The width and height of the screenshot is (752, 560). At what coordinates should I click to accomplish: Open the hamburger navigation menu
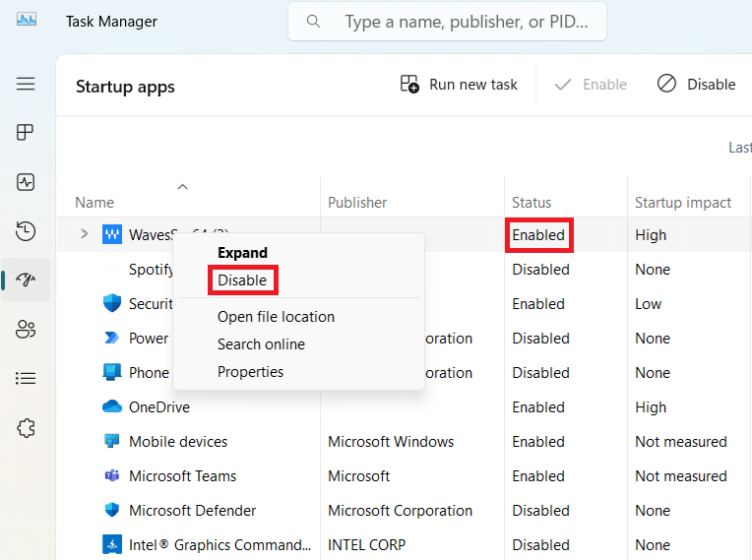(27, 84)
